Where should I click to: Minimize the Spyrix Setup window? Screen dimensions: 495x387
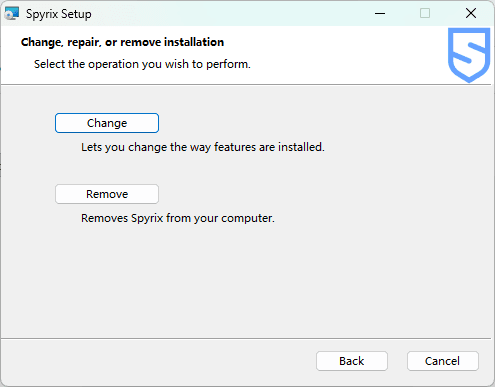(x=380, y=13)
